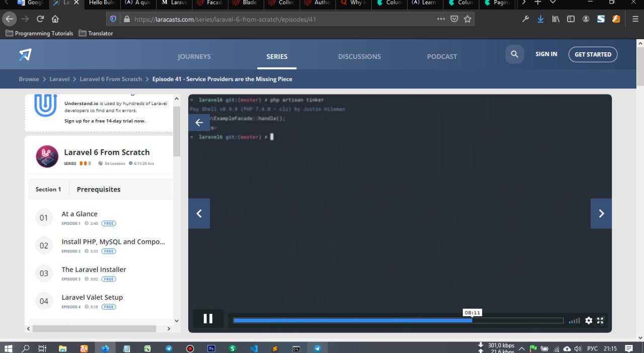Screen dimensions: 644x353
Task: Switch to the Hello Bulma browser tab
Action: [x=102, y=3]
